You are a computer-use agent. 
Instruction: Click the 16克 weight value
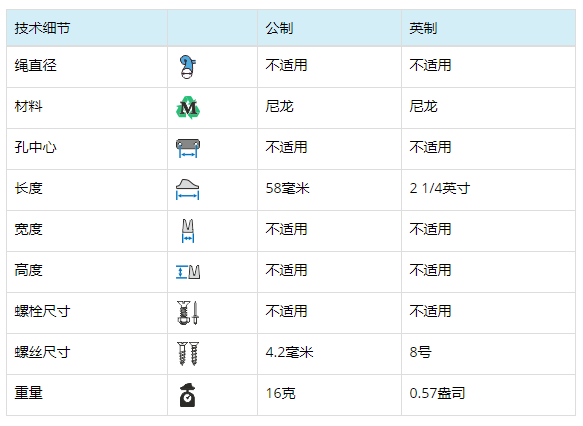click(280, 393)
